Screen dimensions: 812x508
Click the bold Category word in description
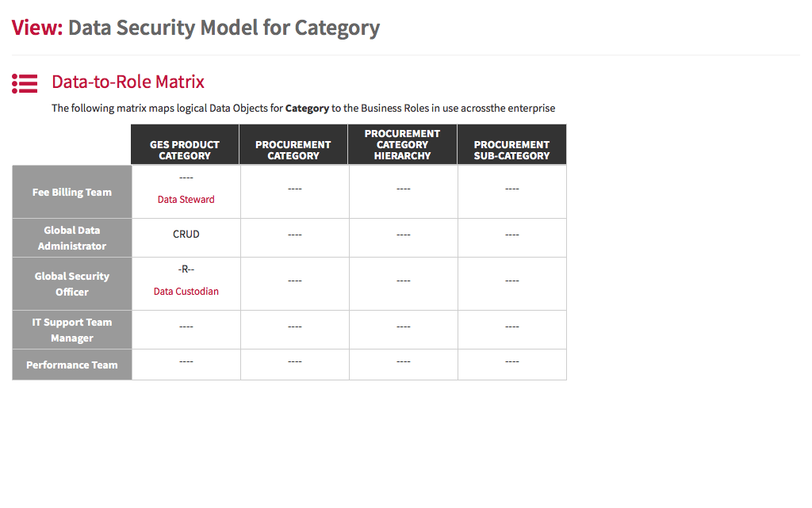pyautogui.click(x=307, y=108)
